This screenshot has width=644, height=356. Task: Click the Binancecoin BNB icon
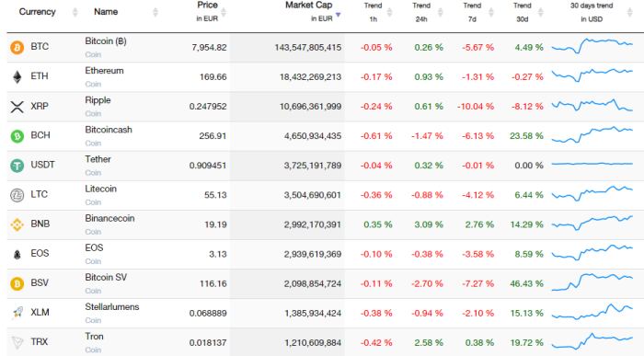pos(17,224)
